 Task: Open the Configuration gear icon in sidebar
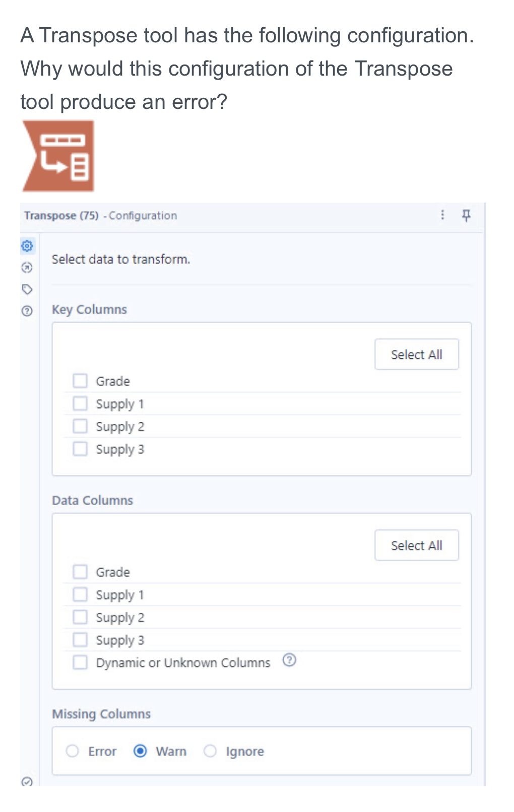click(27, 245)
